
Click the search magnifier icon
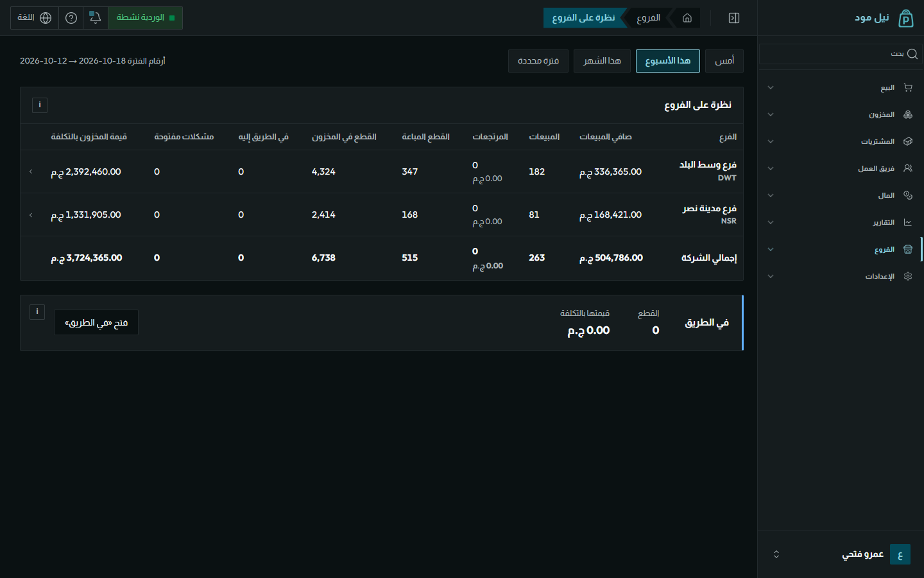pyautogui.click(x=912, y=54)
